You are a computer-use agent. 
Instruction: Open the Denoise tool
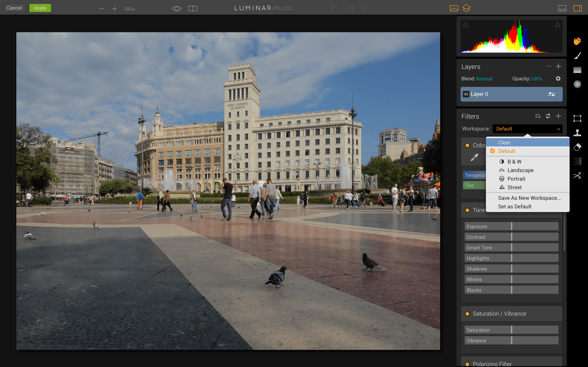[x=577, y=161]
